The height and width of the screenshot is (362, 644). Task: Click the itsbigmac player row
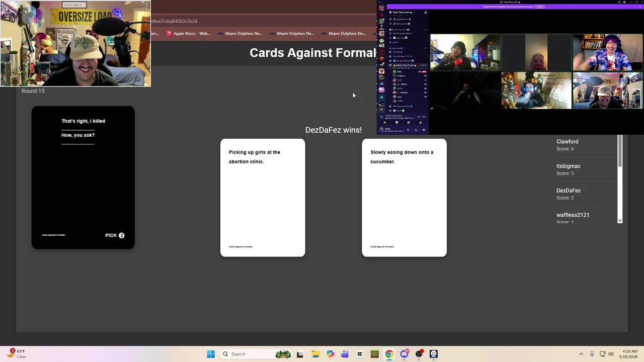(586, 169)
